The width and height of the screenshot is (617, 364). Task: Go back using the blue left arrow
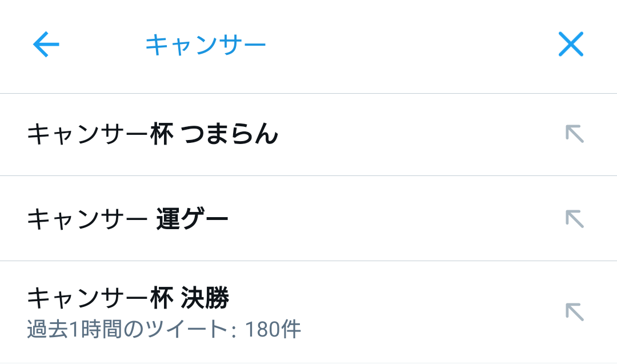46,44
